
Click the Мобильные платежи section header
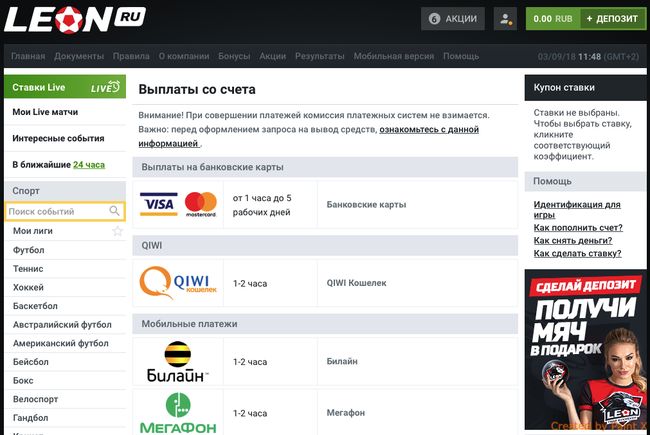coord(325,324)
